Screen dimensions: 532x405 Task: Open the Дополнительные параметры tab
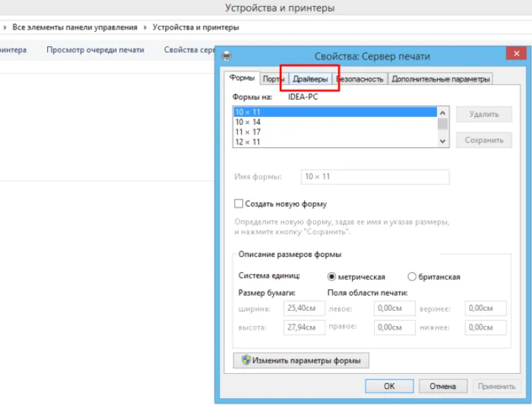441,79
